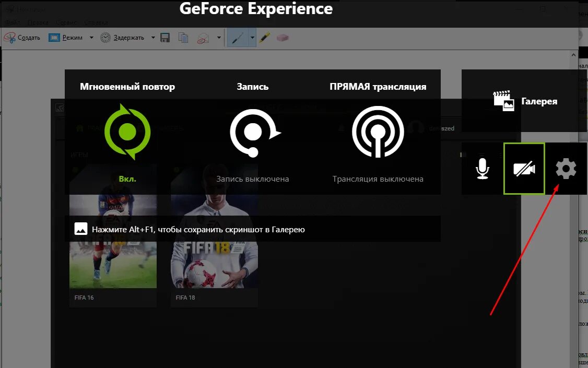Start recording with the Запись circular icon
This screenshot has width=588, height=368.
[255, 133]
